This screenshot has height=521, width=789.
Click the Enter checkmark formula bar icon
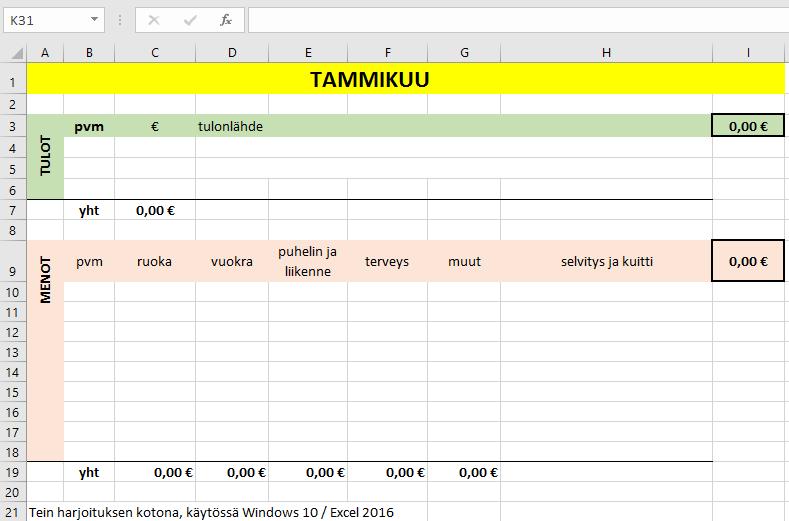tap(190, 20)
